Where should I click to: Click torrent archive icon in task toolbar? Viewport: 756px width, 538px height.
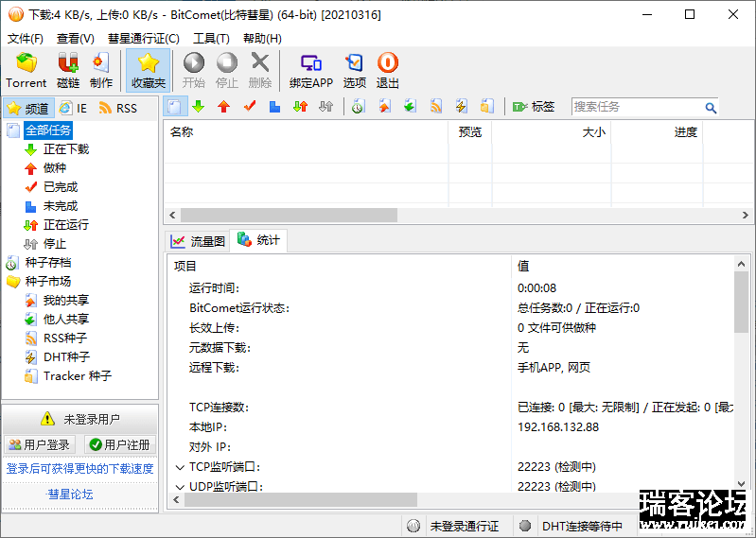coord(358,107)
